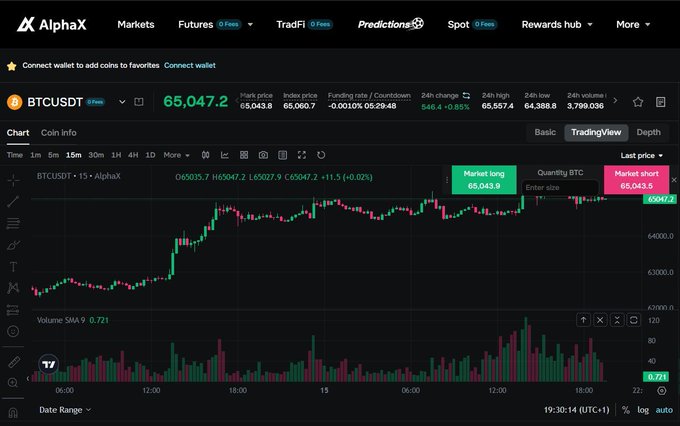Move volume pane up

click(x=584, y=320)
